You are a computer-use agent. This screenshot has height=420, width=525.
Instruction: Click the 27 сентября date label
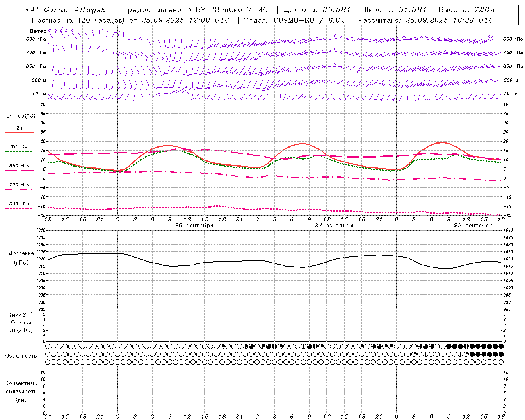[333, 226]
